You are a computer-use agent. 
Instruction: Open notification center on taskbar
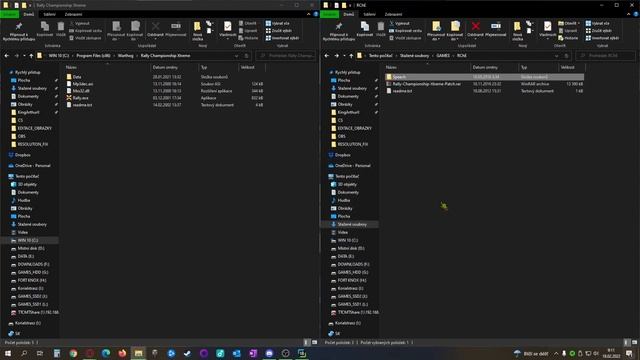click(629, 353)
